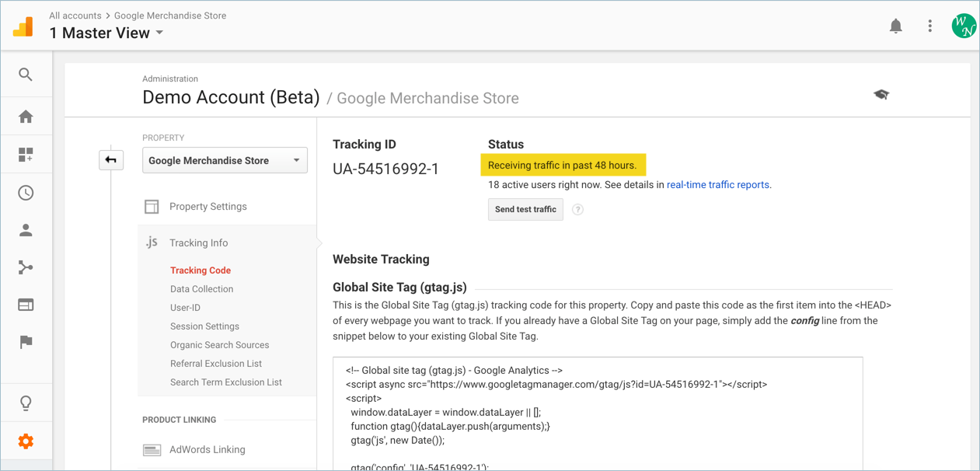Open Conversions flag icon
The height and width of the screenshot is (471, 980).
tap(26, 342)
